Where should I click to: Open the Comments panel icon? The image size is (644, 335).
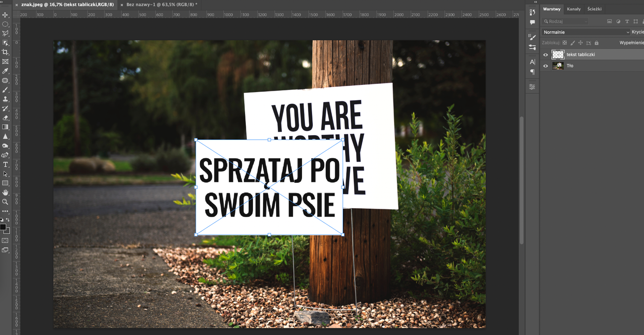tap(532, 22)
